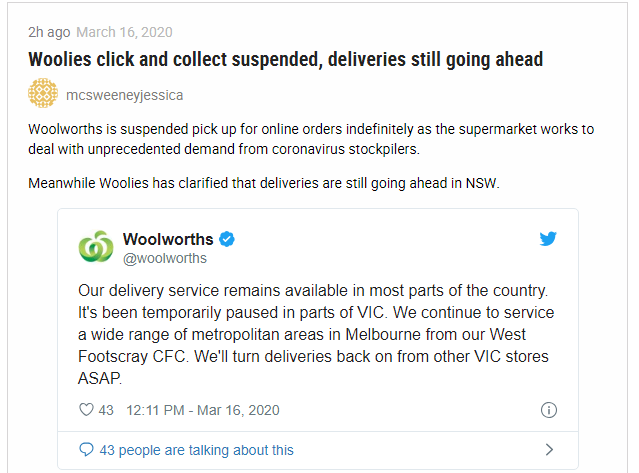The image size is (639, 473).
Task: Click the blue verified badge icon
Action: [227, 239]
